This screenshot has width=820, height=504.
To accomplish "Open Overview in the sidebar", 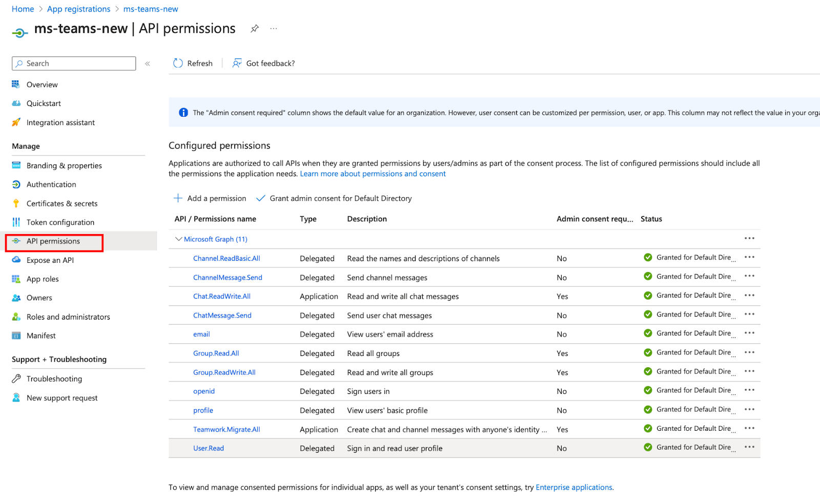I will (42, 85).
